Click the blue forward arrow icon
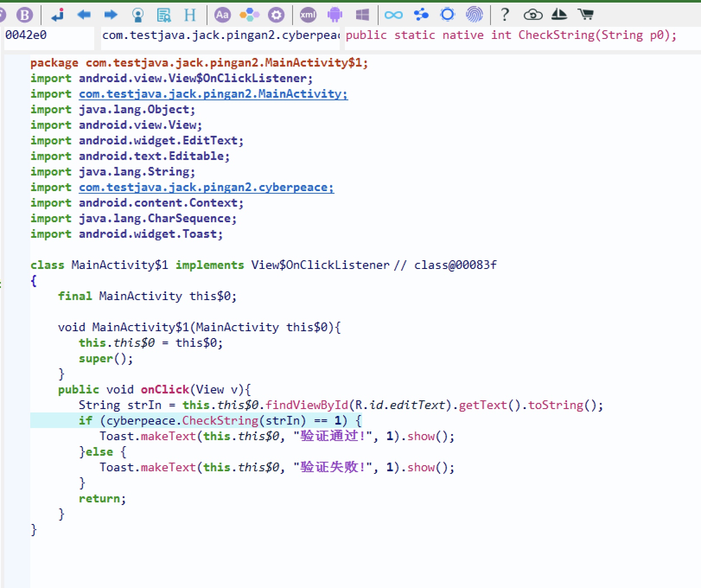701x588 pixels. tap(111, 15)
